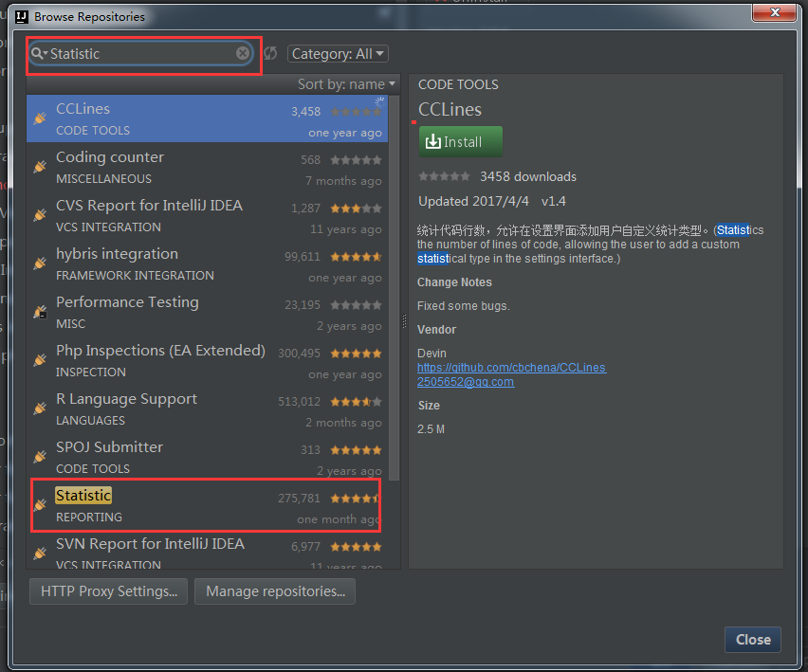Viewport: 808px width, 672px height.
Task: Click the IntelliJ logo in title bar
Action: pyautogui.click(x=21, y=17)
